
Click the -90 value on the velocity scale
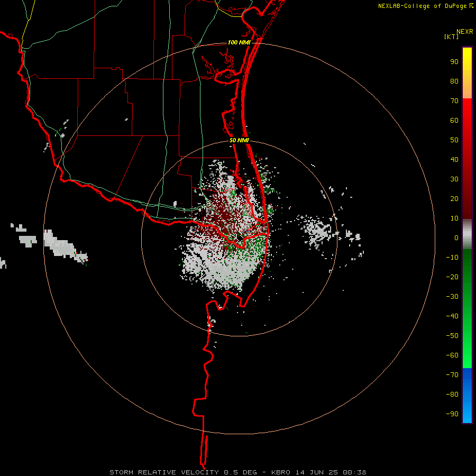pos(452,414)
